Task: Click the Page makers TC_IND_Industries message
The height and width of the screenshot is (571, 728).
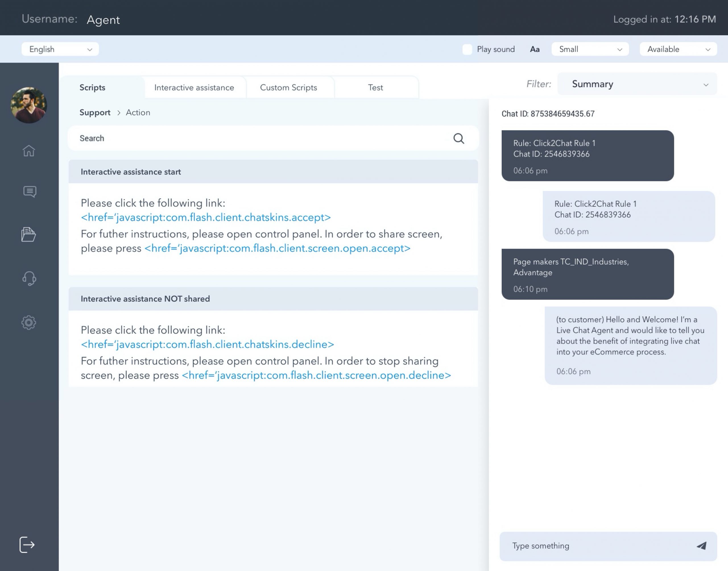Action: coord(588,274)
